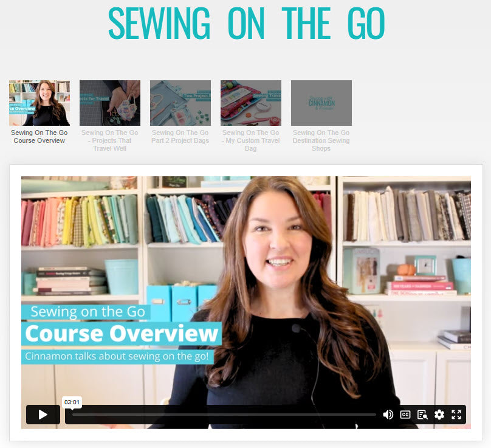Click the "Part 2 Project Bags" caption link

(x=180, y=137)
